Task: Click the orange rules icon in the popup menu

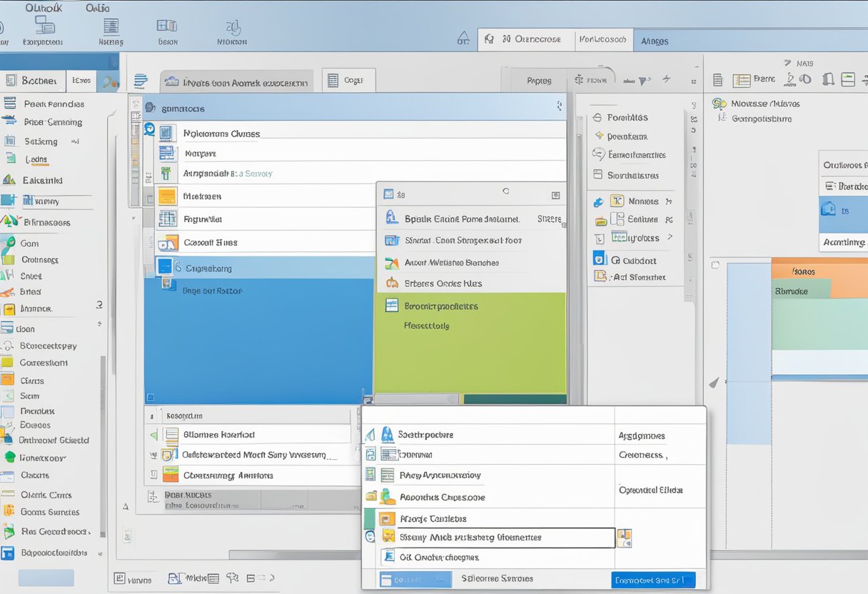Action: coord(392,283)
